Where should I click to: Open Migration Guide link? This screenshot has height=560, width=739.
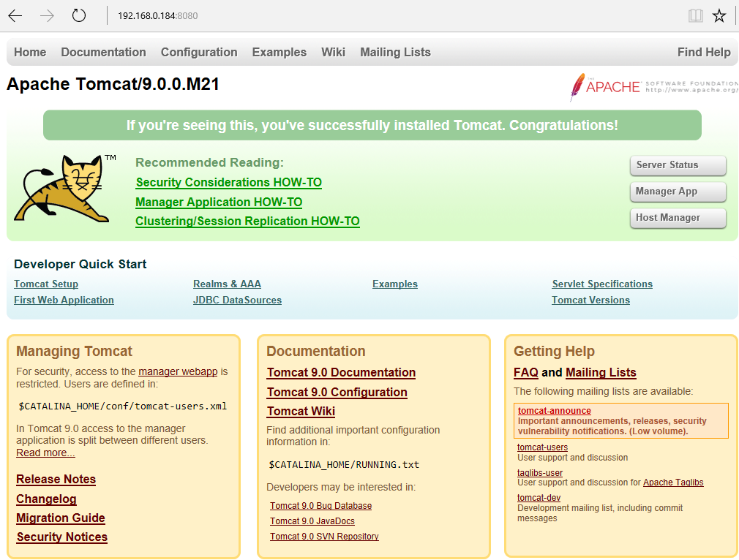click(60, 518)
